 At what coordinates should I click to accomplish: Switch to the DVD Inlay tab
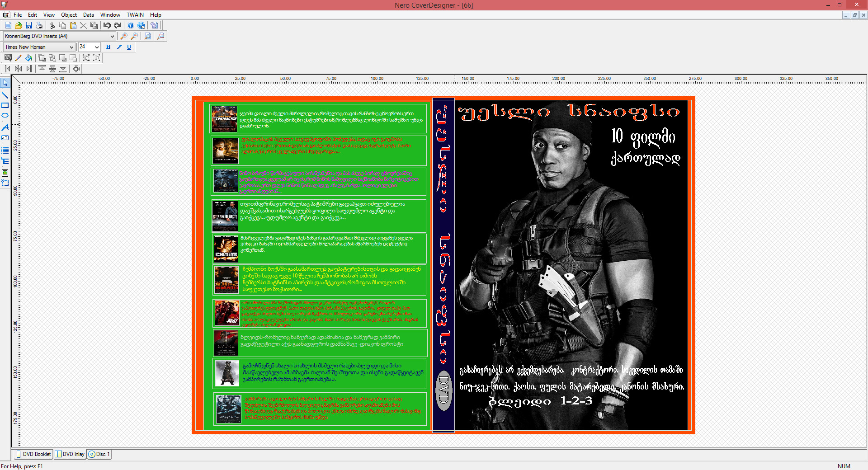click(70, 454)
